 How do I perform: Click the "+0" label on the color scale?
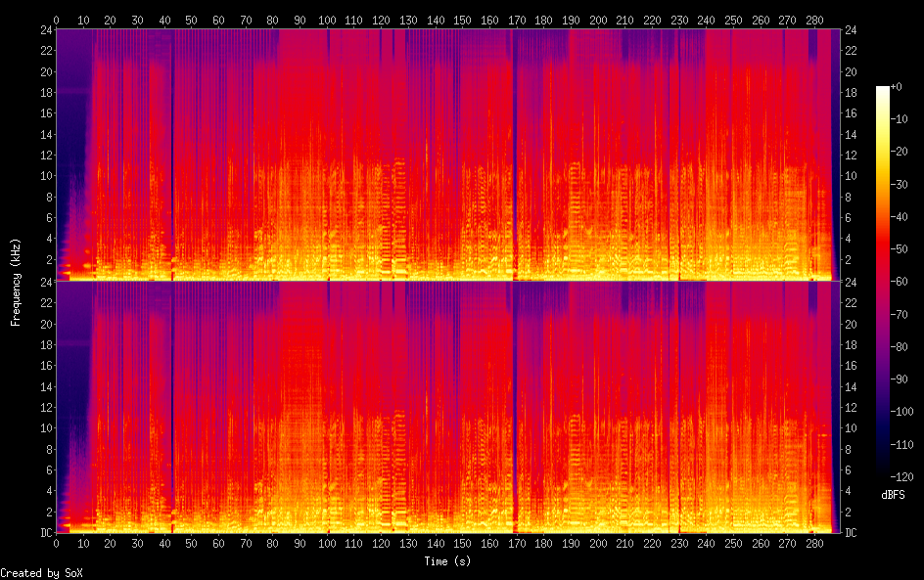(896, 86)
